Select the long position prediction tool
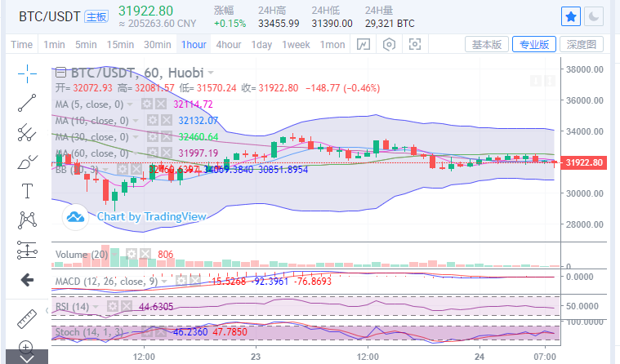This screenshot has height=364, width=620. [27, 250]
